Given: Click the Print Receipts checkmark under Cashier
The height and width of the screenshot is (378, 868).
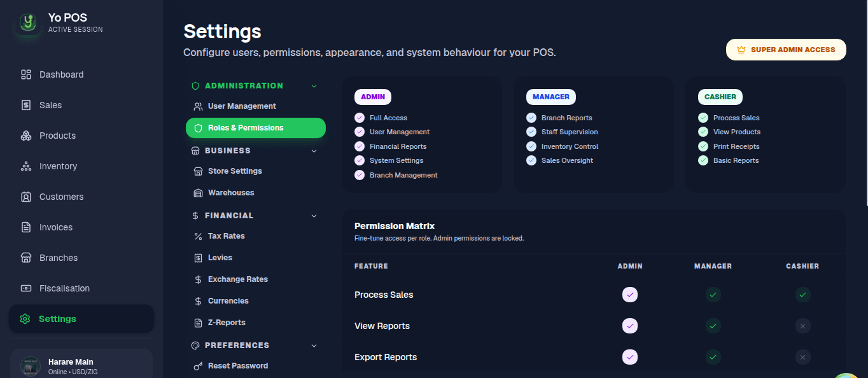Looking at the screenshot, I should (703, 146).
